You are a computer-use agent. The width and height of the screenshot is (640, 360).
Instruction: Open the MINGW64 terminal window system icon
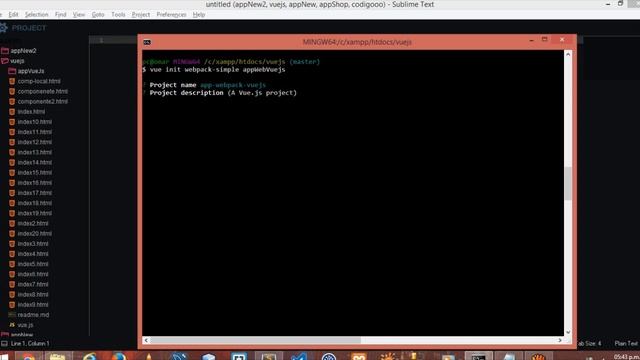coord(147,42)
